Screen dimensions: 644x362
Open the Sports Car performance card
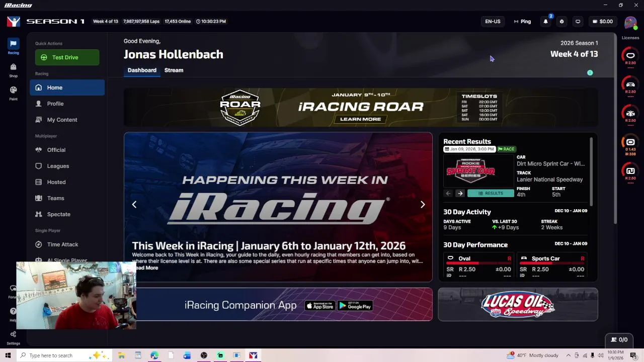coord(552,265)
